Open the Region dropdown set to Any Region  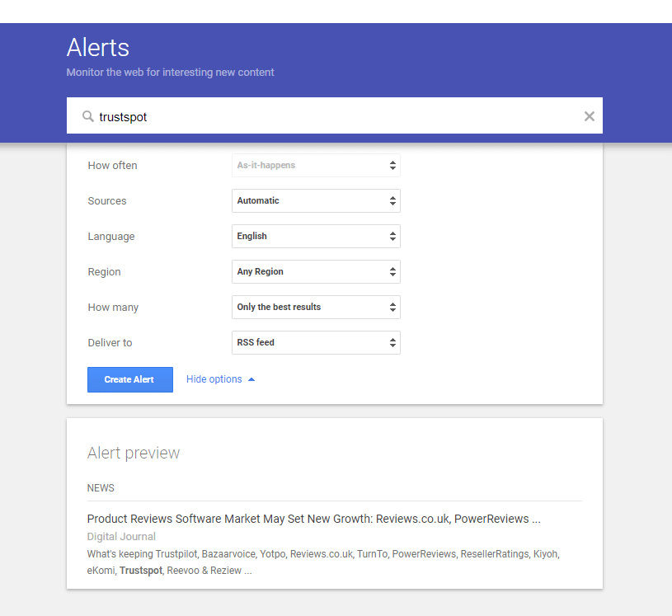tap(316, 272)
